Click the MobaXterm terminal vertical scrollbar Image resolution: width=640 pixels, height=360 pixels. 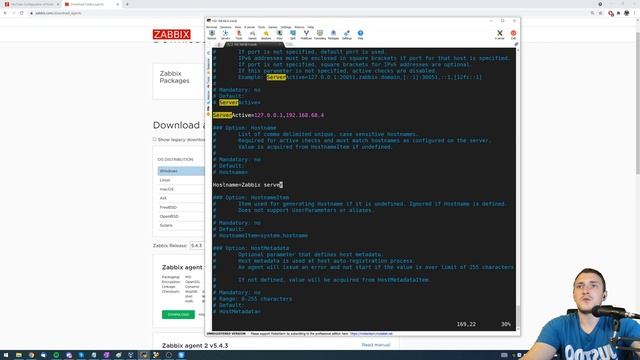click(x=518, y=188)
